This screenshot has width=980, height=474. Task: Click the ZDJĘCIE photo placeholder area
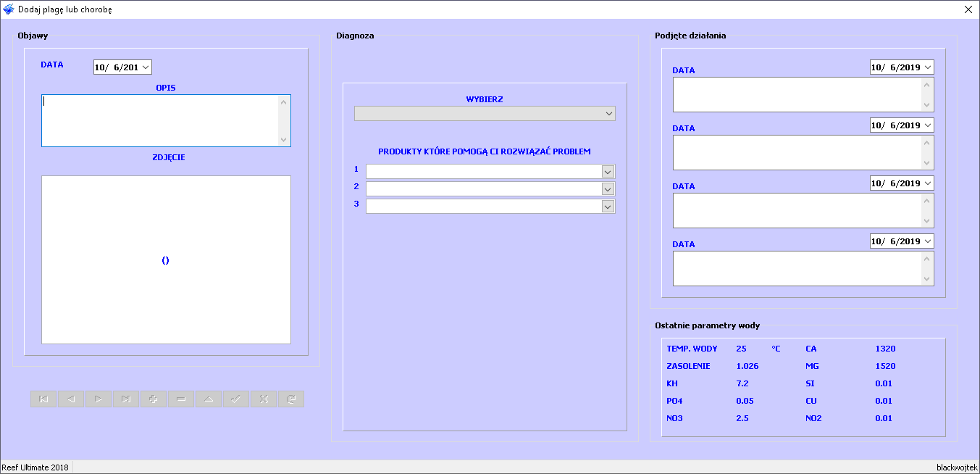pyautogui.click(x=166, y=259)
